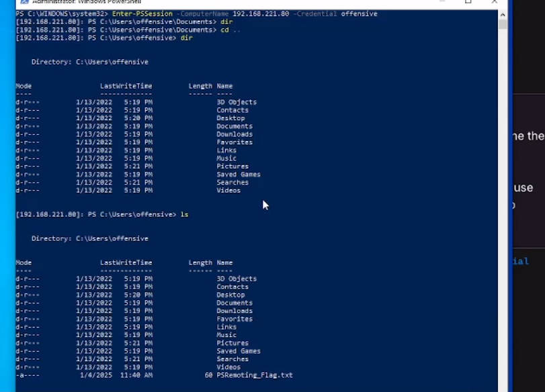Click 'Length' header in the dir output
545x392 pixels.
point(200,86)
